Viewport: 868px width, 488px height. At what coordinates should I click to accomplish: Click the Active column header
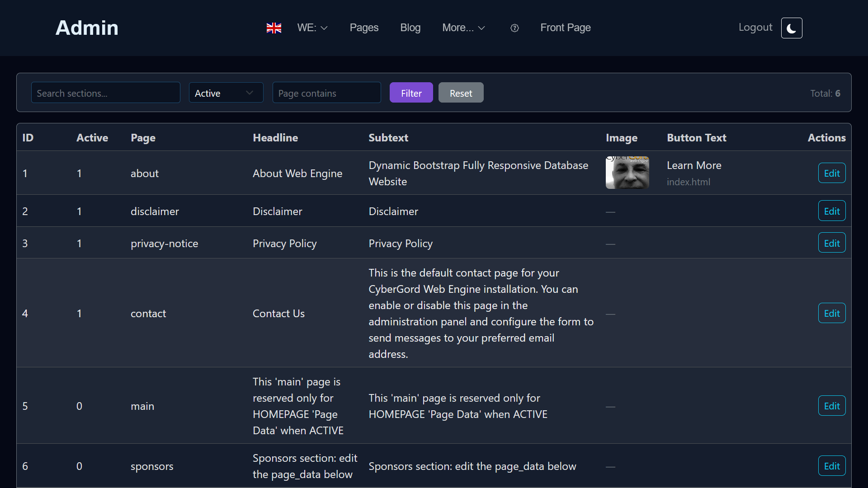click(92, 138)
